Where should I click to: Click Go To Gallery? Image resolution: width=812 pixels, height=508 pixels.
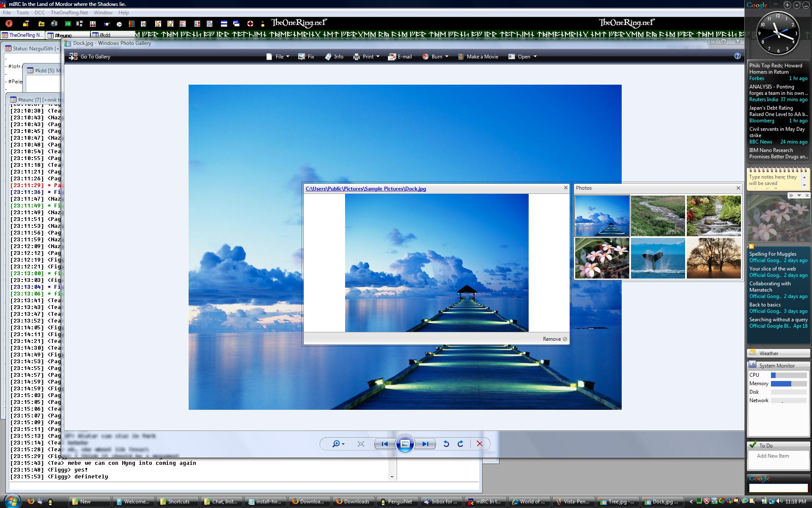coord(90,57)
